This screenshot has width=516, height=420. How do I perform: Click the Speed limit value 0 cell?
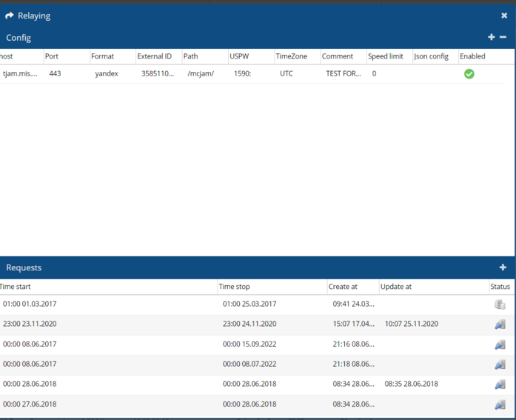pos(375,74)
